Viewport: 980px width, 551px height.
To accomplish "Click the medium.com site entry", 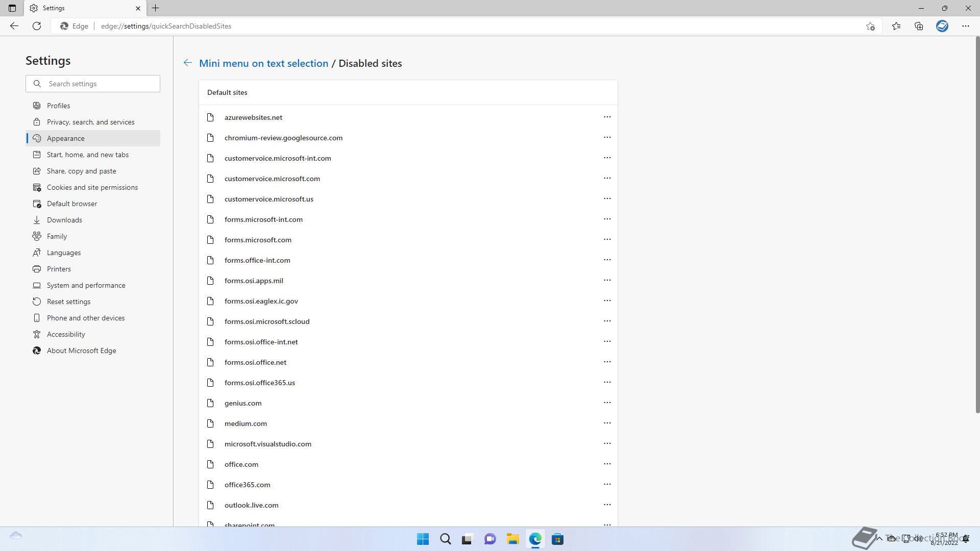I will click(408, 423).
